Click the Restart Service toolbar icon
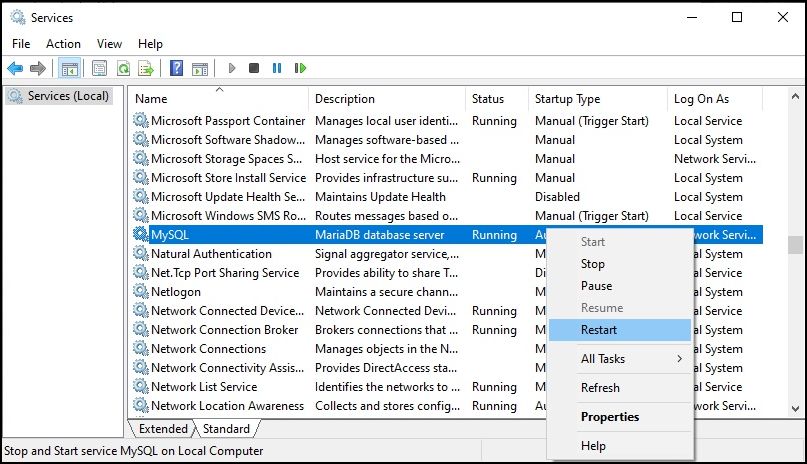The image size is (807, 464). [x=300, y=68]
